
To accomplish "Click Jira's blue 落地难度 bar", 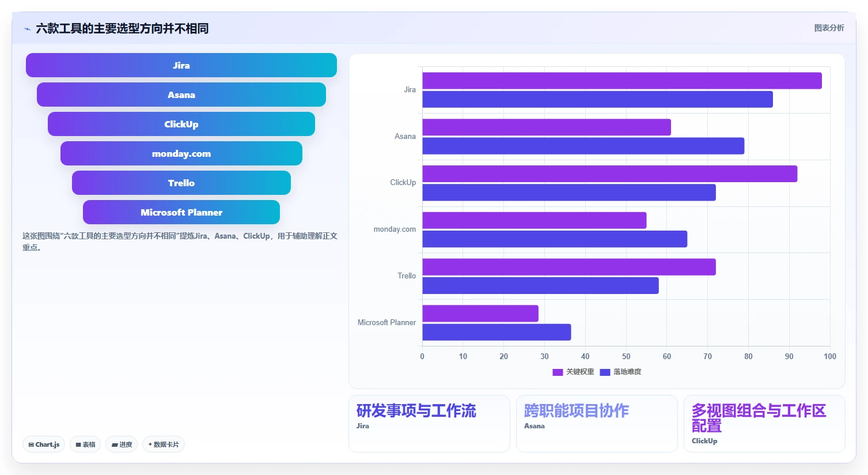I will coord(597,99).
